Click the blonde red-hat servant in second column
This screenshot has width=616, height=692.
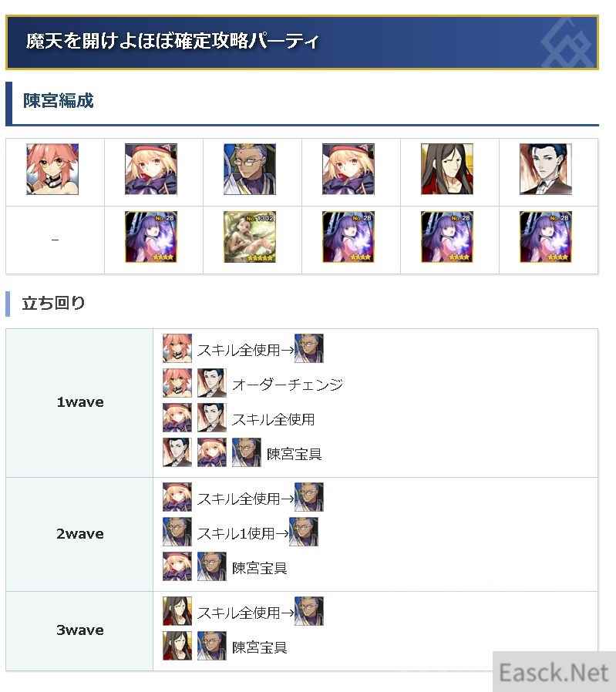pyautogui.click(x=151, y=169)
